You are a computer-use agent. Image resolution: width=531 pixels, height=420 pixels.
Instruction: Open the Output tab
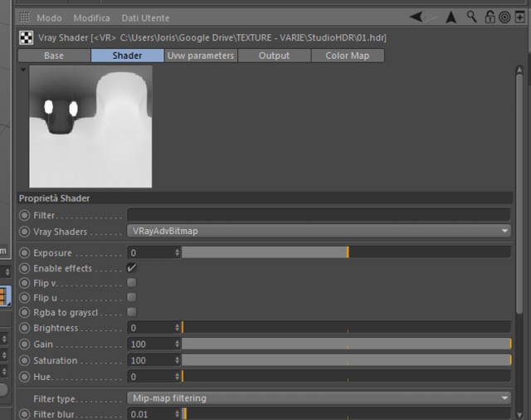(274, 56)
